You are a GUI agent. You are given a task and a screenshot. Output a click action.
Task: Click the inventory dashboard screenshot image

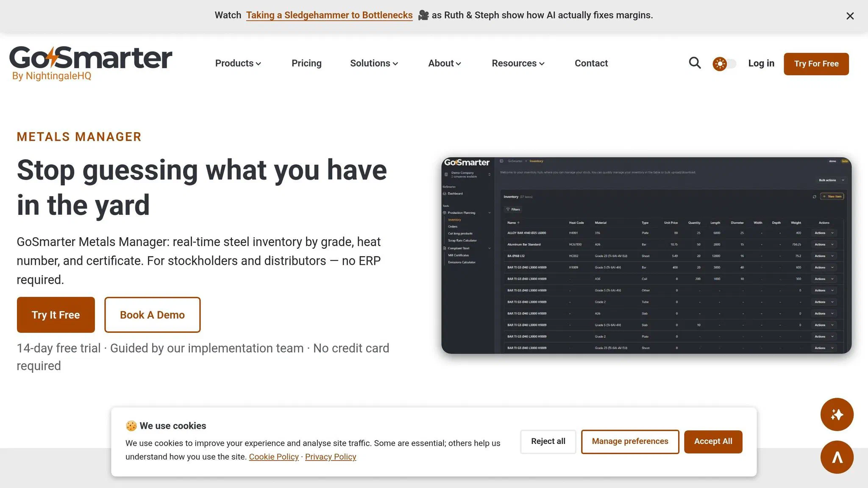646,255
